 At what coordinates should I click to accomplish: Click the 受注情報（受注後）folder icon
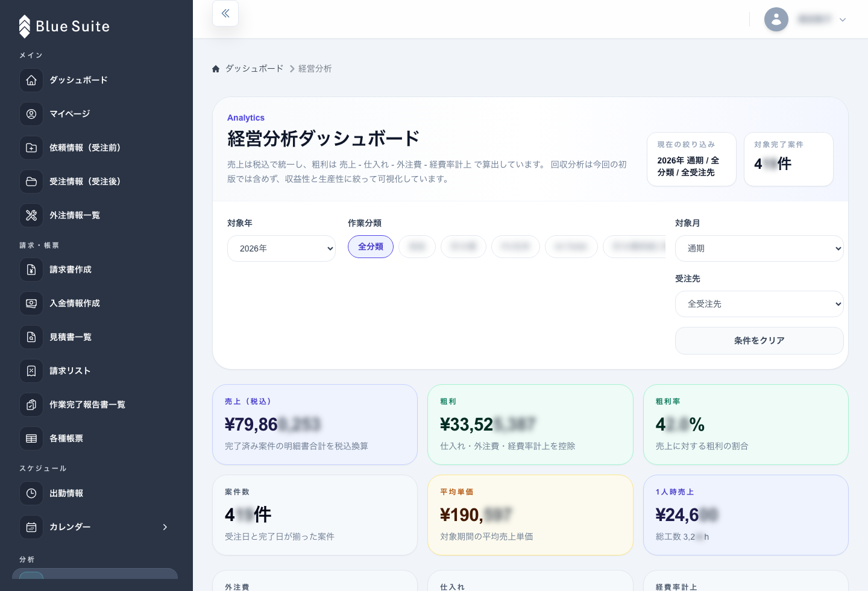(31, 182)
